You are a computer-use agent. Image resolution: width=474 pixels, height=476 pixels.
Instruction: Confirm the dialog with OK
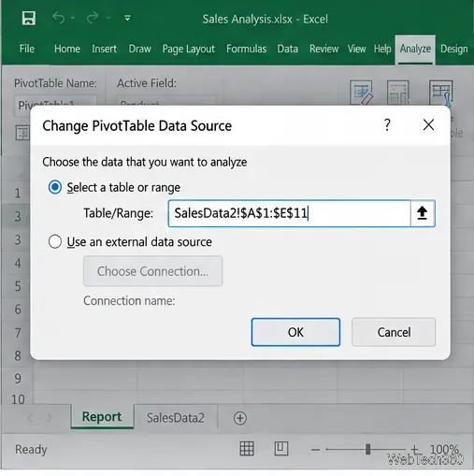295,332
